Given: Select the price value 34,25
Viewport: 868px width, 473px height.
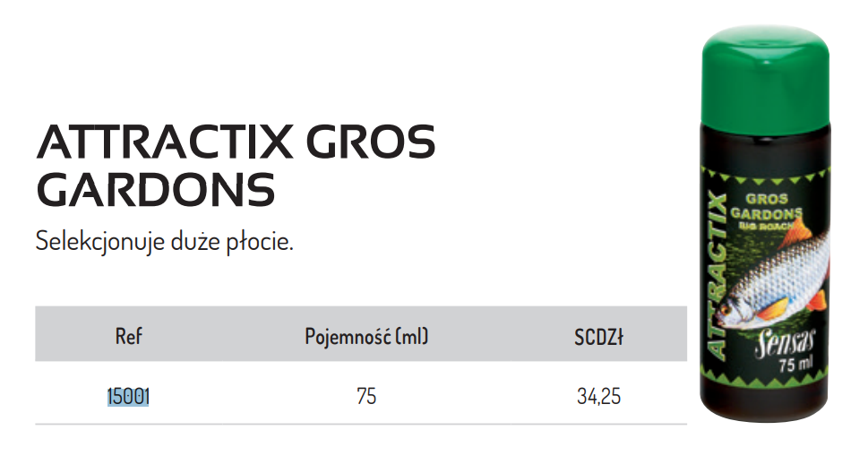Looking at the screenshot, I should coord(598,397).
